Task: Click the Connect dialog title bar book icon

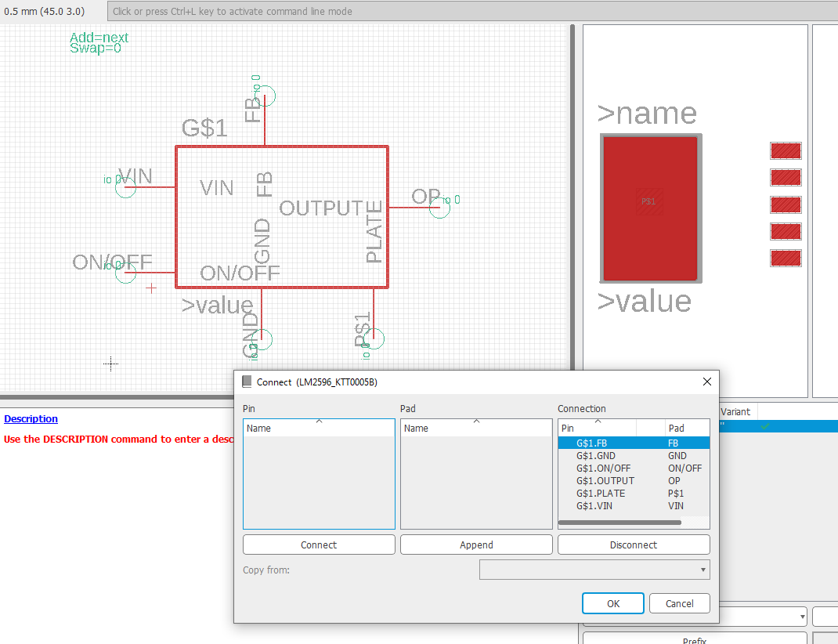Action: coord(247,382)
